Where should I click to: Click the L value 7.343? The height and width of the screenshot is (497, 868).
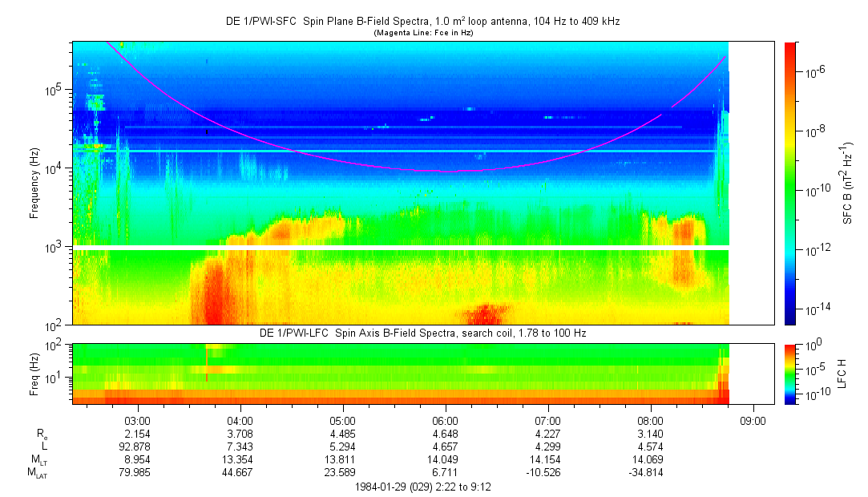pos(240,446)
